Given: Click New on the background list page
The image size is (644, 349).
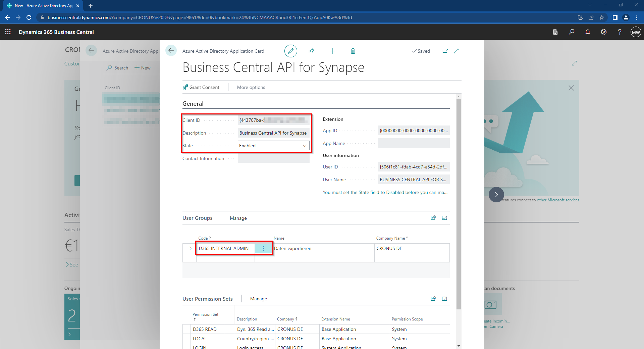Looking at the screenshot, I should [x=143, y=68].
